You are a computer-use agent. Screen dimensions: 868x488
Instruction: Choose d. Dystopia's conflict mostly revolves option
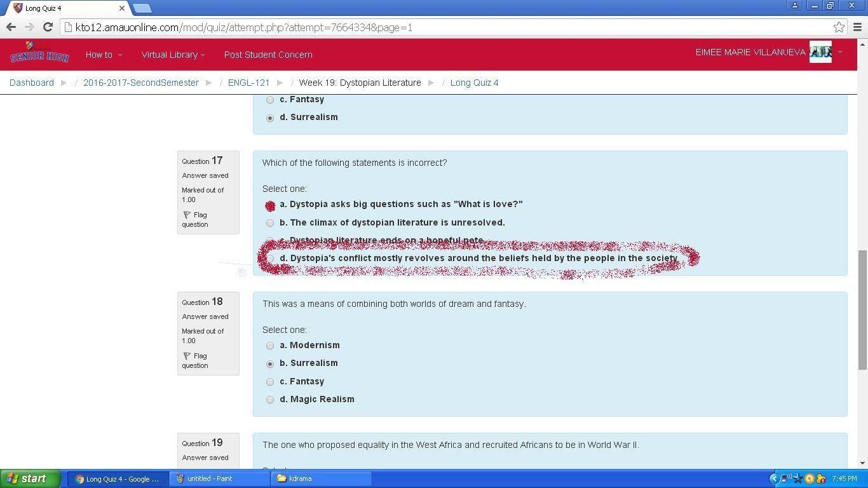(270, 259)
